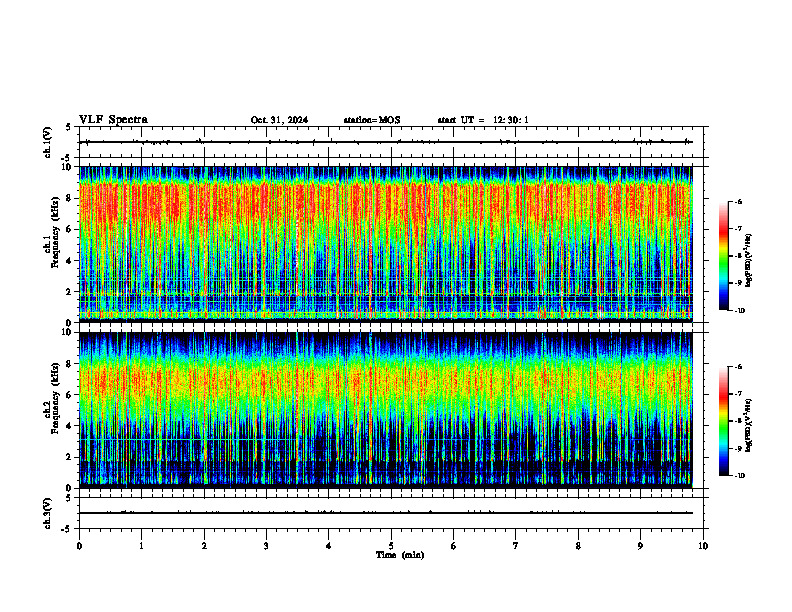Click the ch.2 frequency tick label "2"
Image resolution: width=792 pixels, height=612 pixels.
tap(70, 457)
